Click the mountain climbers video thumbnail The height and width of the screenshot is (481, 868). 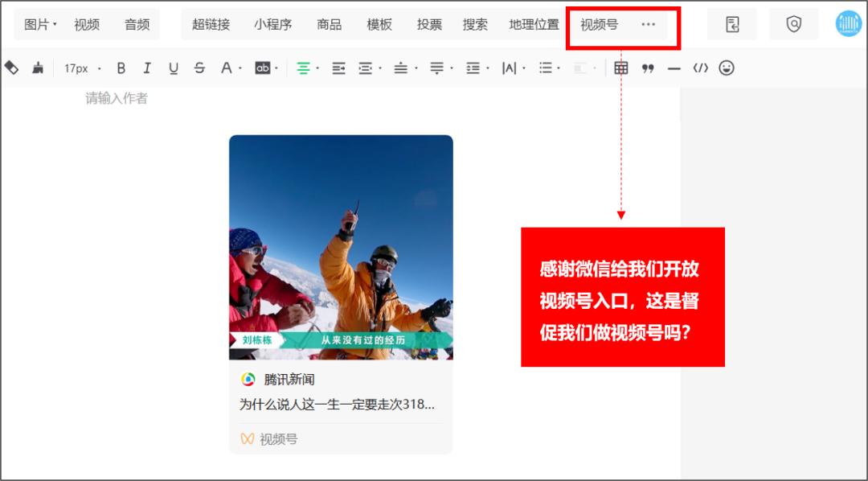(341, 247)
